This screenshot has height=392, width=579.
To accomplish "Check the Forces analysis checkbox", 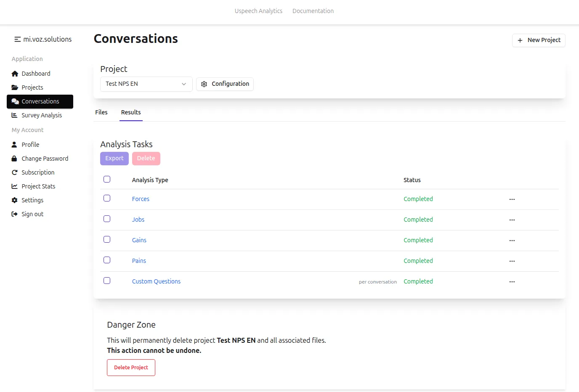I will 107,198.
